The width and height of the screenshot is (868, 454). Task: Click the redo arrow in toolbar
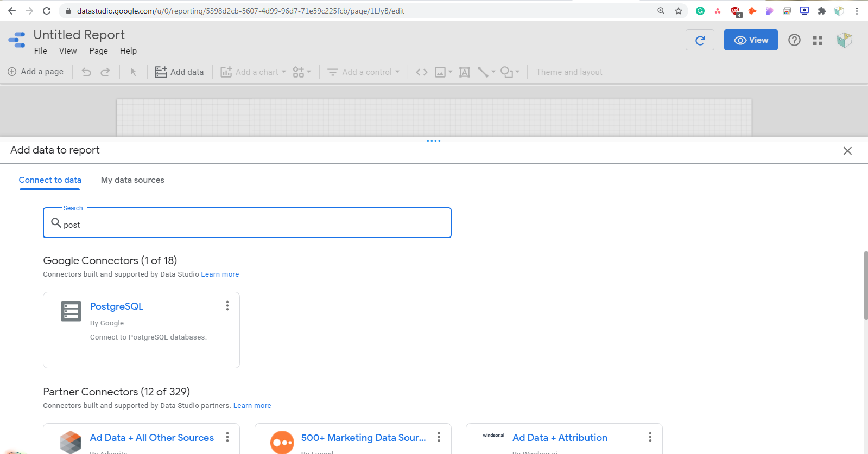105,72
